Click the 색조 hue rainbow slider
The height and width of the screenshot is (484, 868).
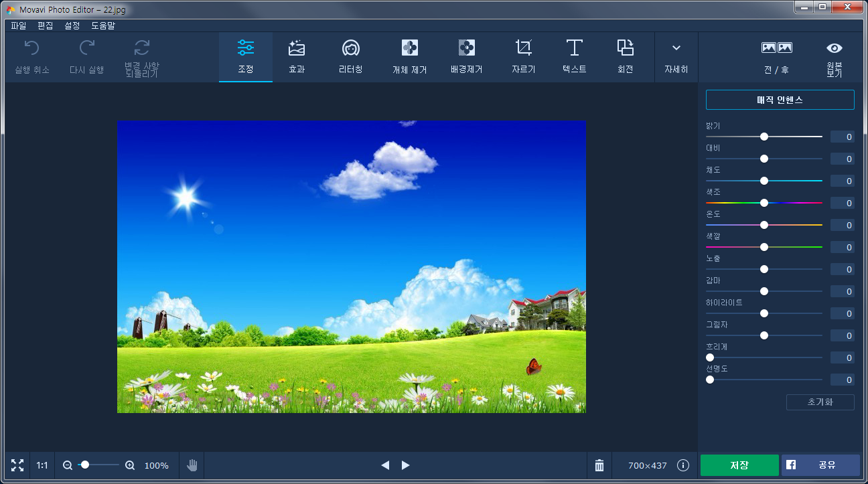[764, 203]
